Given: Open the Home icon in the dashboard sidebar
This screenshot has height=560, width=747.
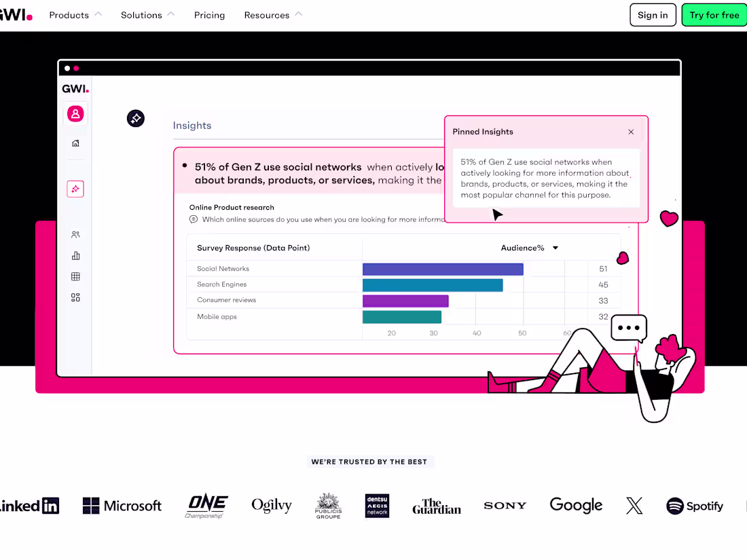Looking at the screenshot, I should point(75,143).
